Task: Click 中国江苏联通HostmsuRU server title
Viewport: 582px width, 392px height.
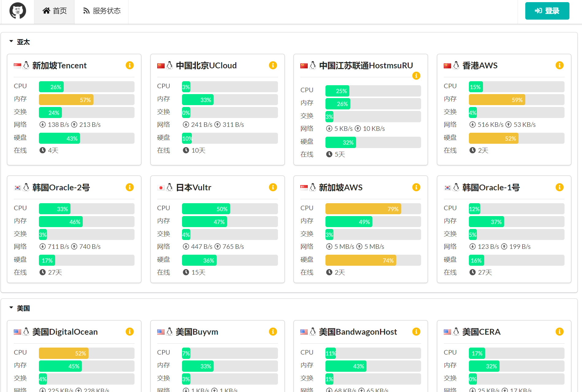Action: tap(366, 65)
